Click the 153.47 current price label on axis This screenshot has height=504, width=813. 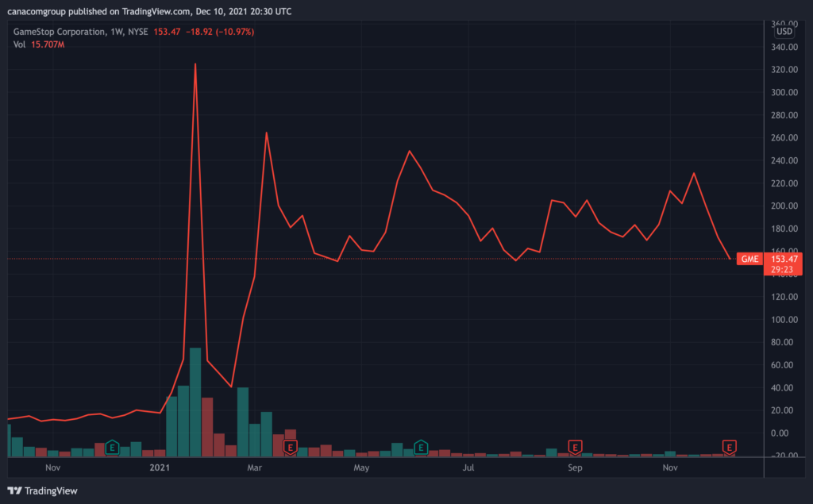point(783,258)
